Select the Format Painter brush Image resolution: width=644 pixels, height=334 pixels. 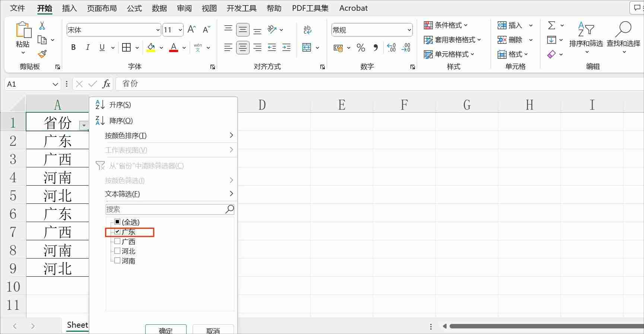pyautogui.click(x=42, y=54)
